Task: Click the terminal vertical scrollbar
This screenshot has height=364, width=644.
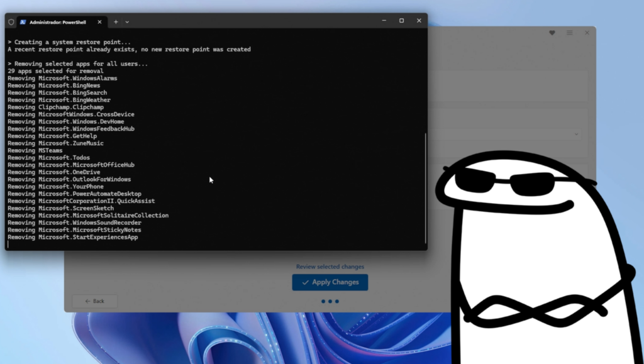Action: [426, 188]
